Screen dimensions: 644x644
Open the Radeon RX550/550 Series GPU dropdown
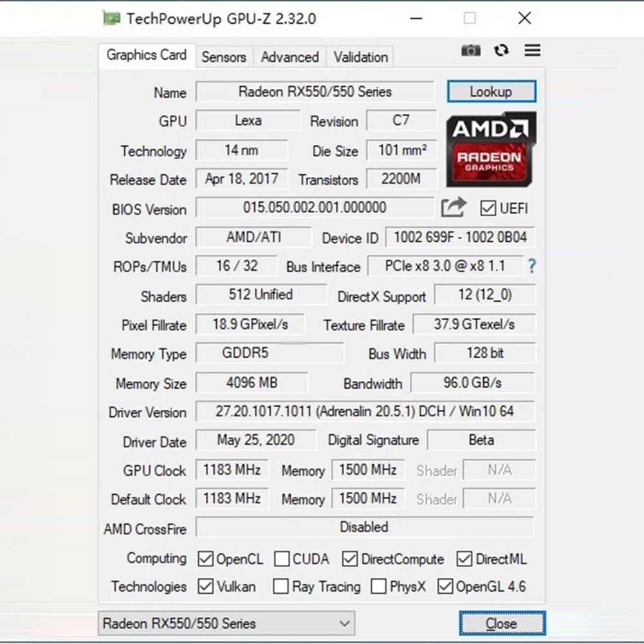[226, 623]
